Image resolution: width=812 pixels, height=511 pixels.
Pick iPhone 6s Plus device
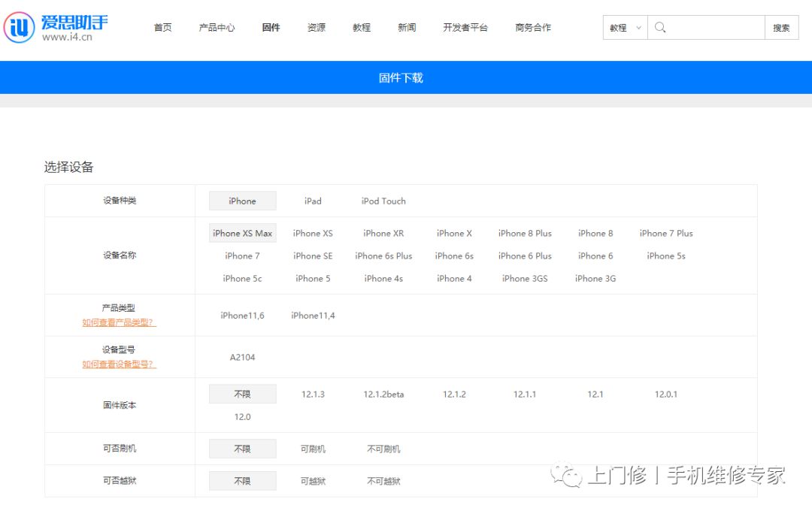coord(383,255)
